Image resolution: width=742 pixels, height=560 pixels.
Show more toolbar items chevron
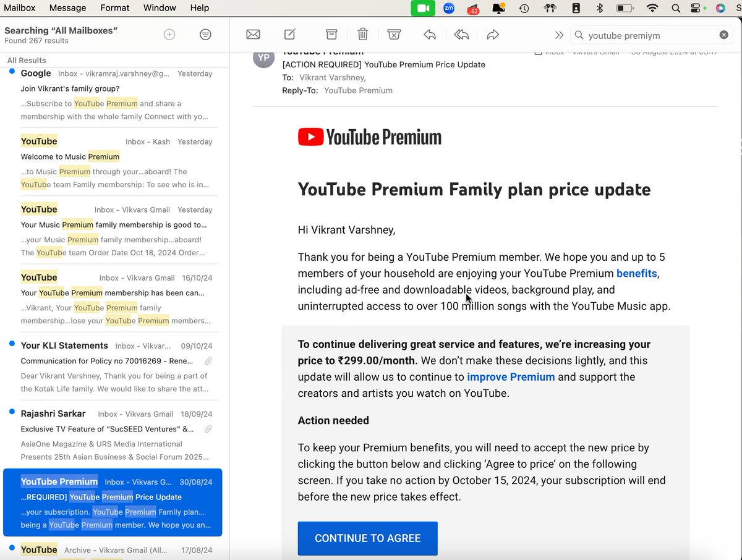pos(559,35)
